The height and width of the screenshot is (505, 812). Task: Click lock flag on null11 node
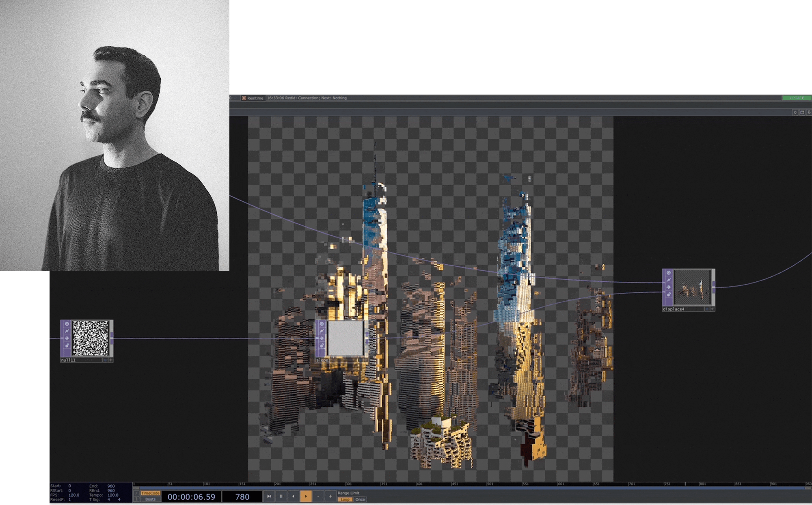click(67, 345)
